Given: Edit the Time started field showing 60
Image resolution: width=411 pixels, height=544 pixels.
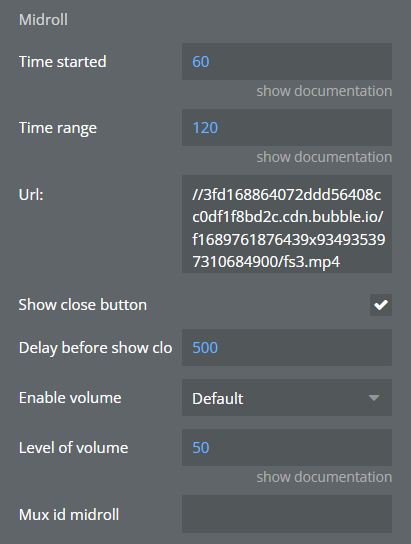Looking at the screenshot, I should tap(287, 62).
